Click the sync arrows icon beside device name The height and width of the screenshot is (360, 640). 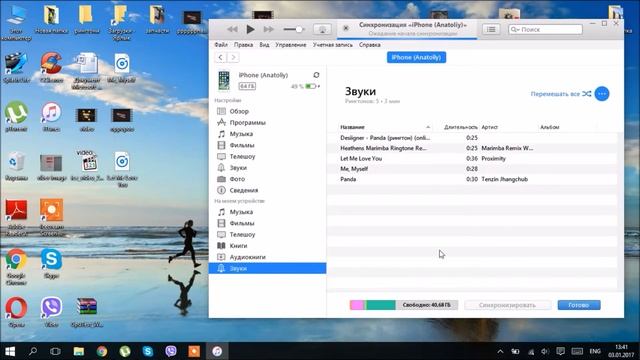tap(316, 75)
